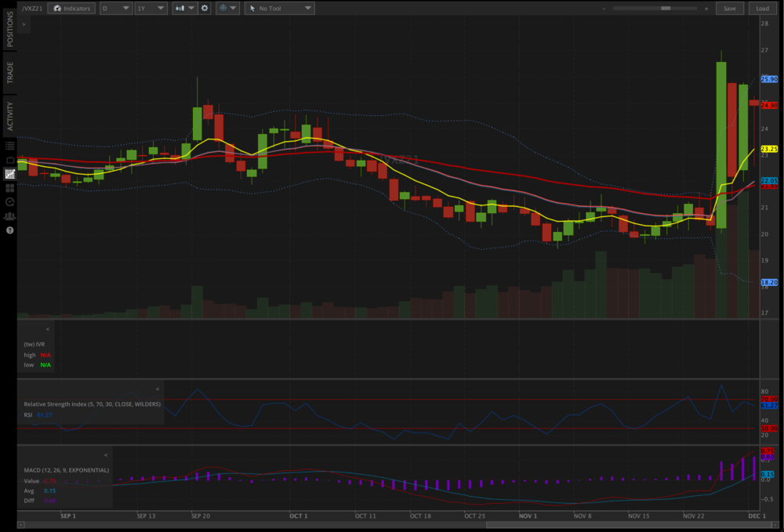Screen dimensions: 784x532
Task: Open the TV video feed icon
Action: [x=10, y=160]
